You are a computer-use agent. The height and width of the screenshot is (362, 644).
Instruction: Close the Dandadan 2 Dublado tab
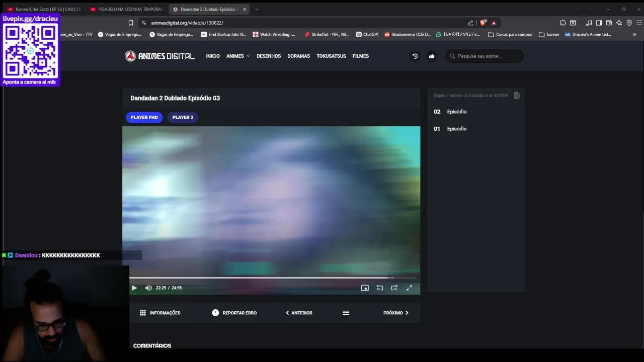(245, 9)
